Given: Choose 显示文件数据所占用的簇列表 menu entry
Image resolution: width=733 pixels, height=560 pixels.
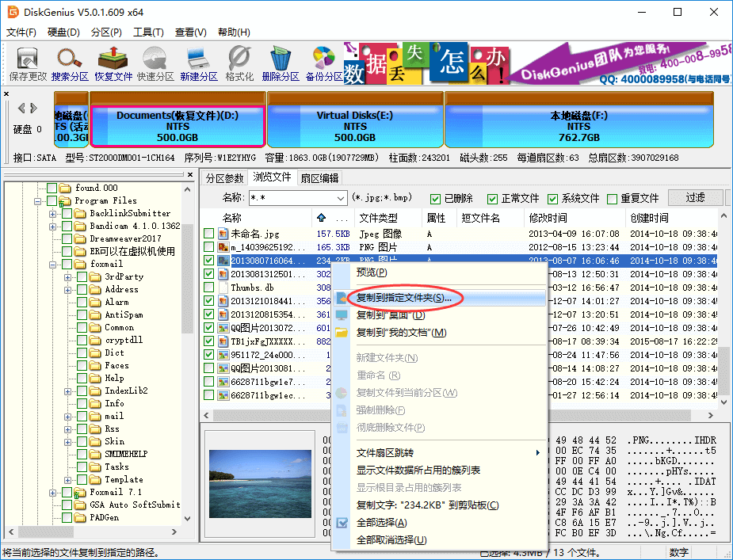Looking at the screenshot, I should 418,470.
